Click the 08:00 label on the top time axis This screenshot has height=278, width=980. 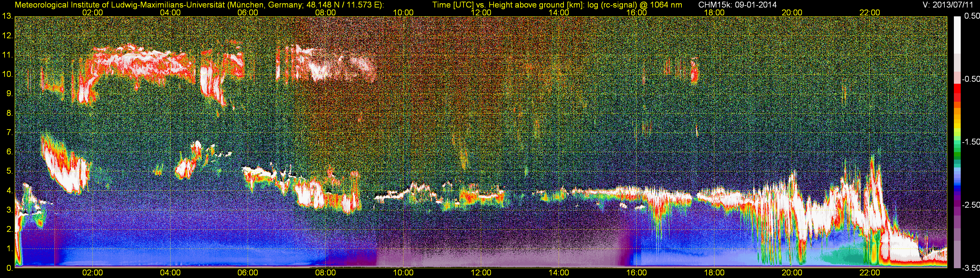coord(326,12)
